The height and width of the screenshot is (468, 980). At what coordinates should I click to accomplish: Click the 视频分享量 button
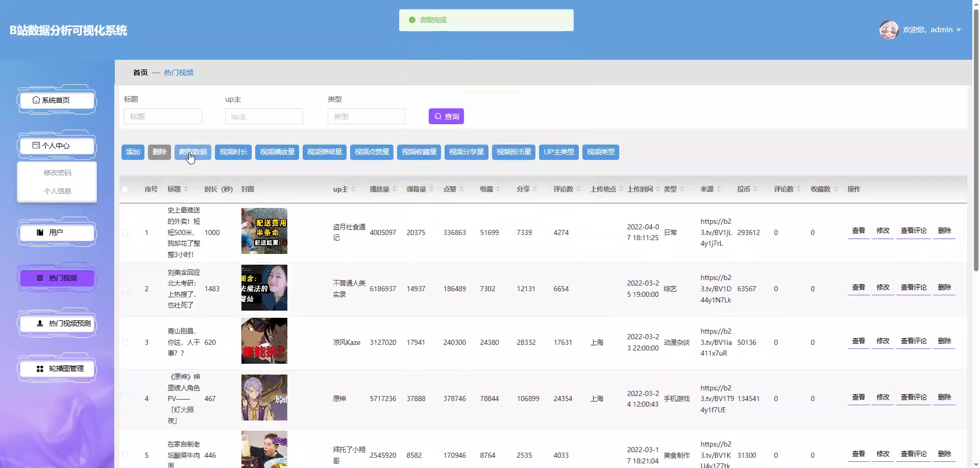tap(467, 152)
